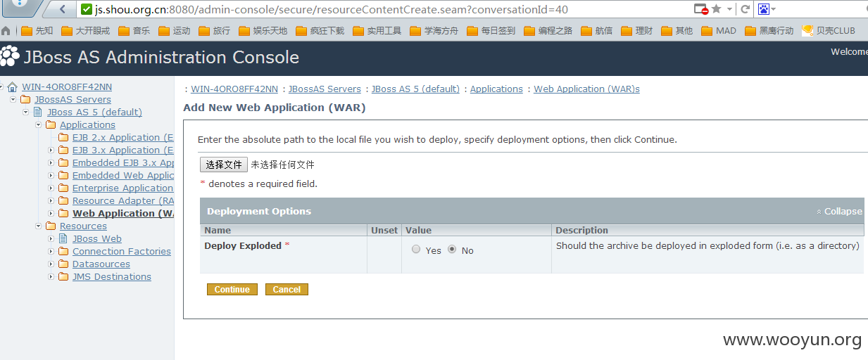Click the folder icon beside JMS Destinations

[63, 277]
